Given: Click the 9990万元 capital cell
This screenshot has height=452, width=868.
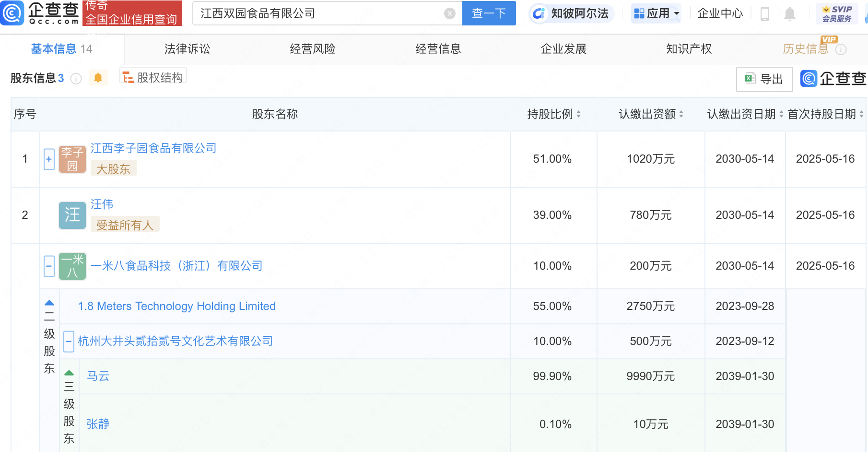Looking at the screenshot, I should pyautogui.click(x=651, y=376).
